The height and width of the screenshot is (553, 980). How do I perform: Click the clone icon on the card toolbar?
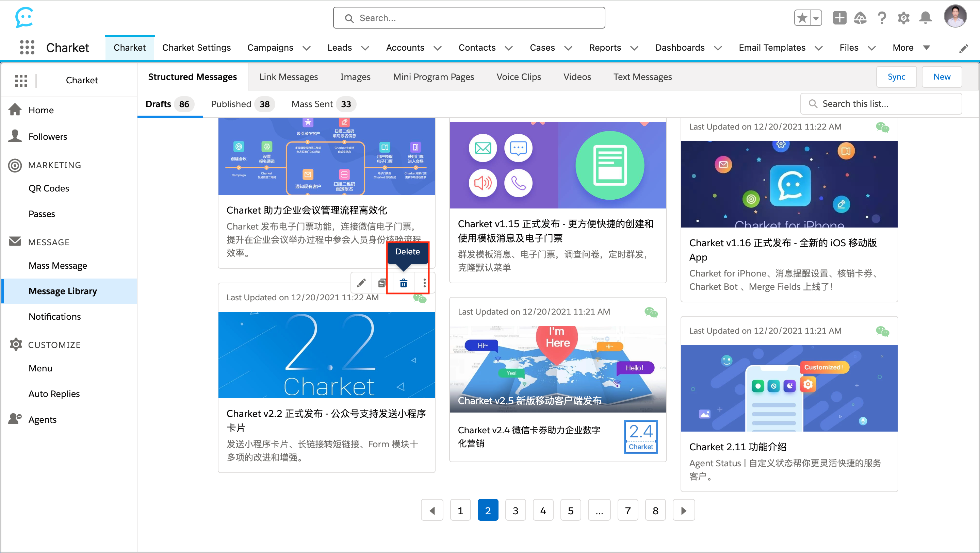pos(382,283)
